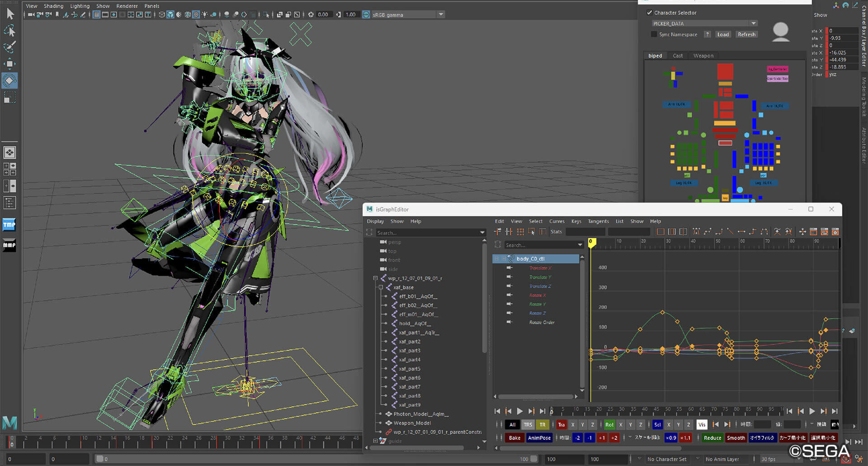Open outliner Search dropdown arrow
868x466 pixels.
click(482, 233)
